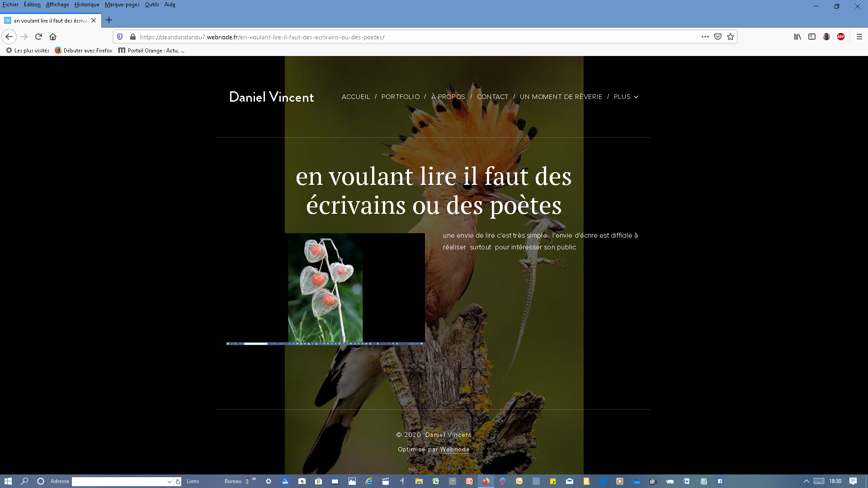Open the Windows Start menu

8,481
